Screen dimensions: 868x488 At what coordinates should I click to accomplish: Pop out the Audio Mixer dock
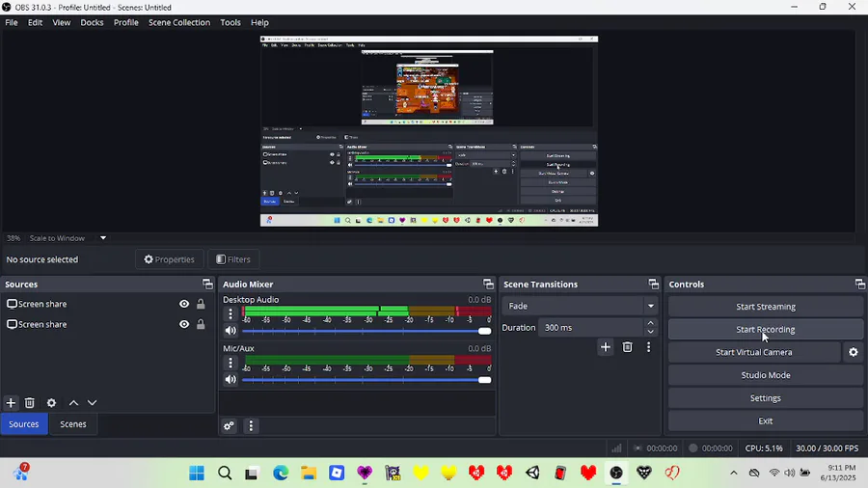pyautogui.click(x=488, y=284)
